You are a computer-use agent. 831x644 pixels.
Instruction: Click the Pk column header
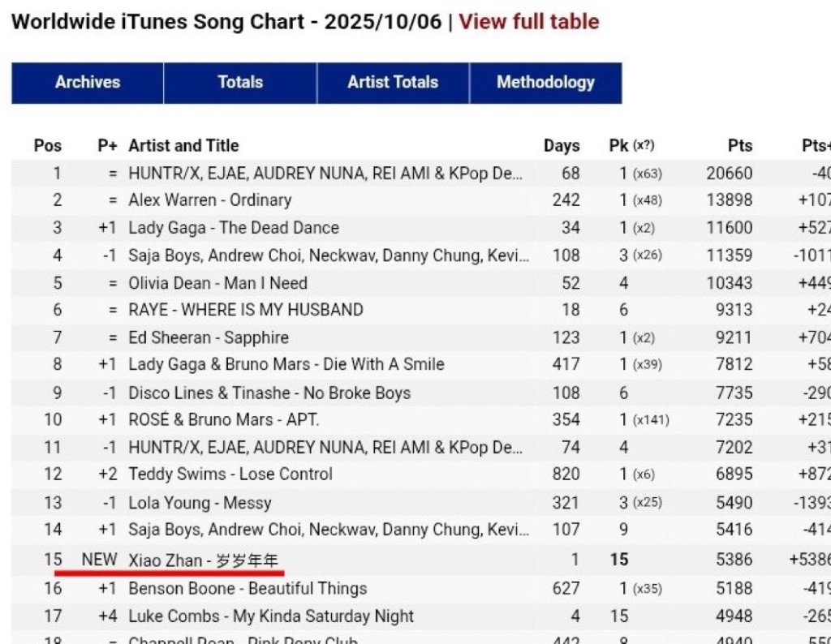[631, 146]
